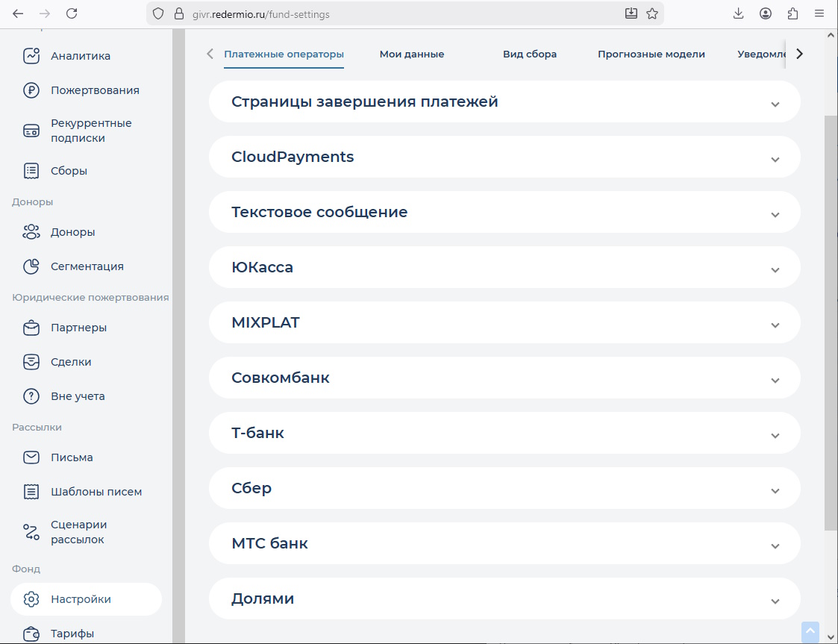
Task: Click the page vertical scrollbar thumb
Action: pos(831,323)
